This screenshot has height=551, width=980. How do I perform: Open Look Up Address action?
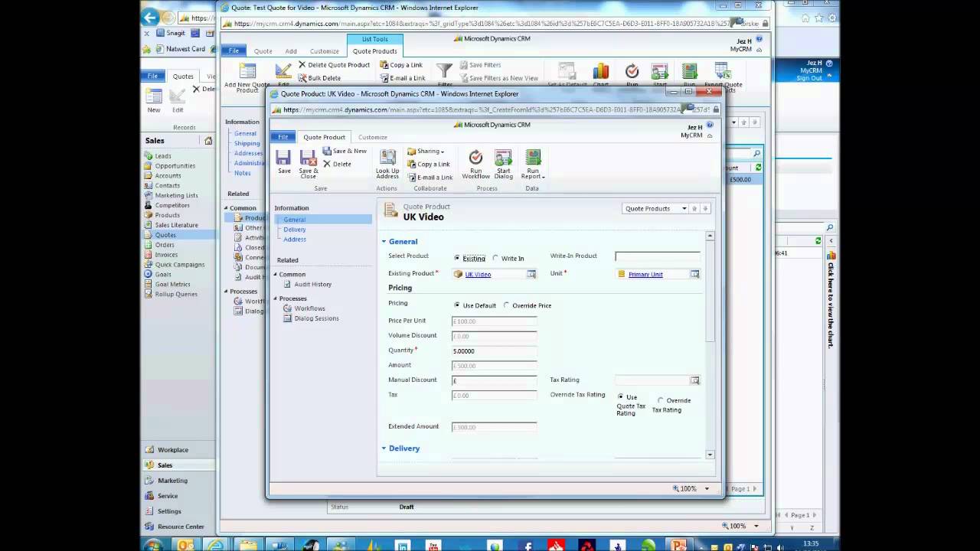point(387,164)
